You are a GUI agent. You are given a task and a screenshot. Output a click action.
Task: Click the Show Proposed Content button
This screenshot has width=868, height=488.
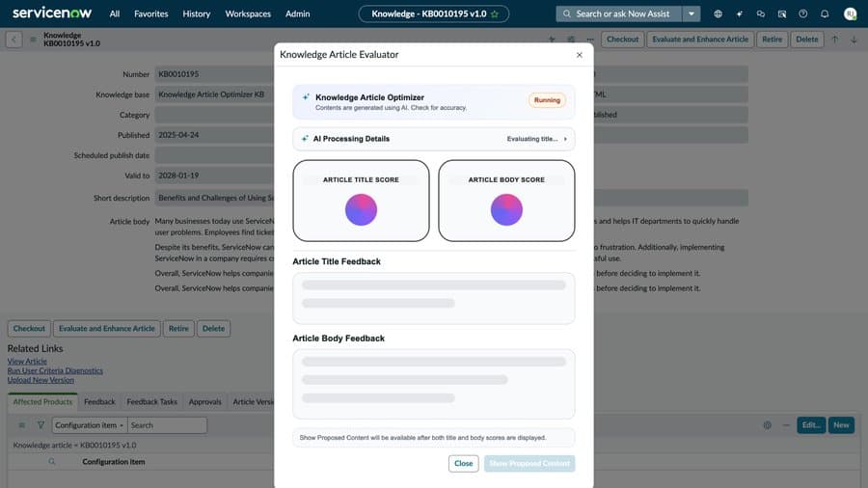click(529, 463)
